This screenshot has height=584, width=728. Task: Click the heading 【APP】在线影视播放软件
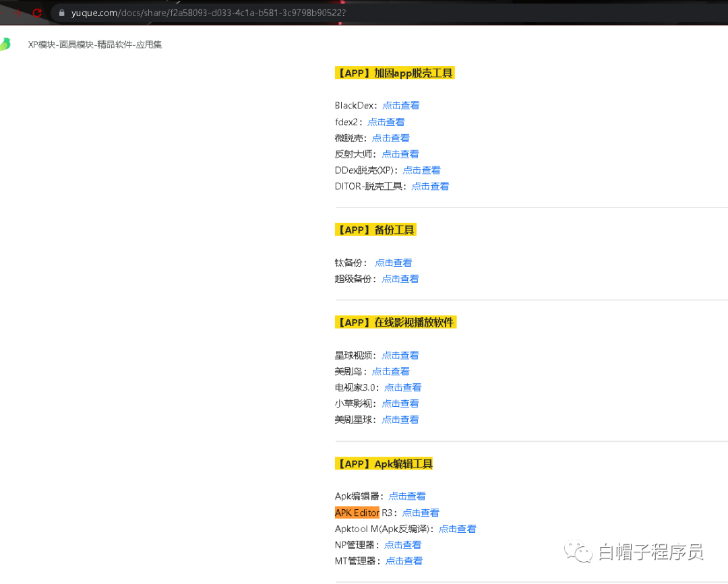[x=396, y=322]
